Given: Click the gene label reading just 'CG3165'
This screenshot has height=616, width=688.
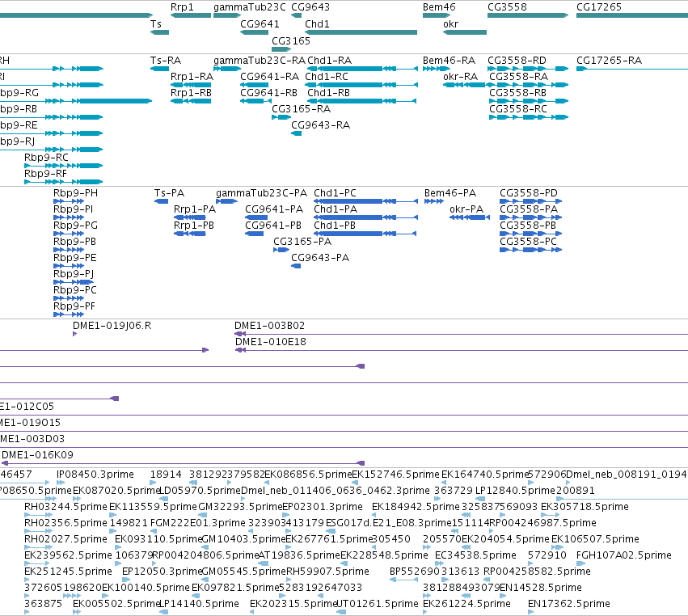Looking at the screenshot, I should [x=291, y=40].
